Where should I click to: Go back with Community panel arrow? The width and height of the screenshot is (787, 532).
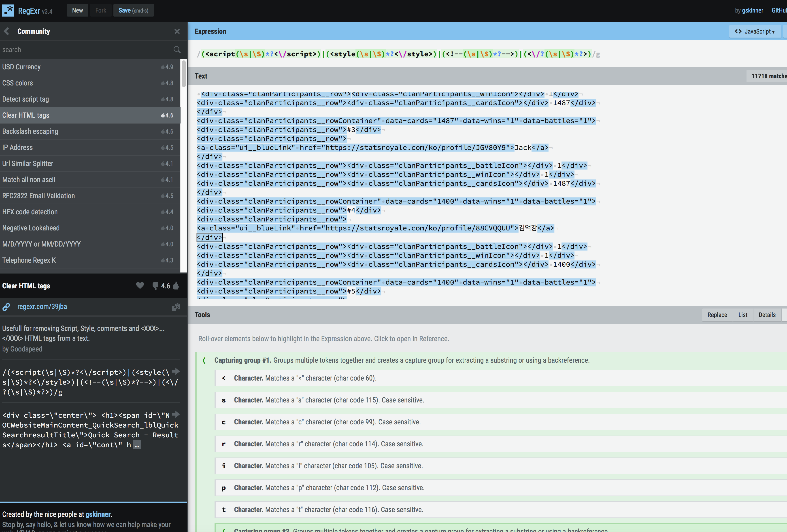(x=6, y=32)
